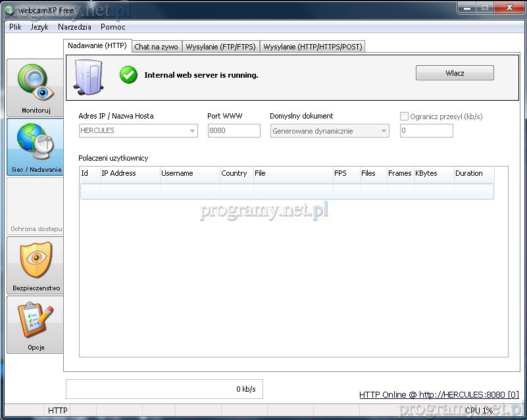Open the Narzedzia menu

(74, 27)
